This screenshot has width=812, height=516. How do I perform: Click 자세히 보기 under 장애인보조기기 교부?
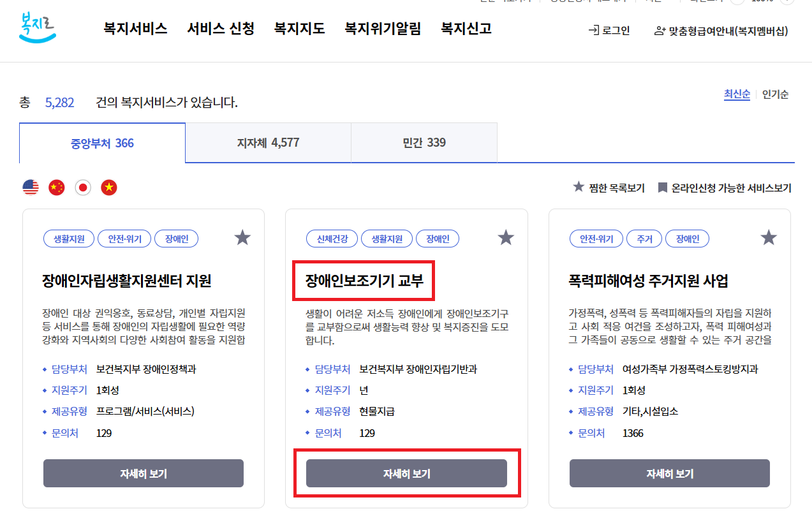coord(406,473)
